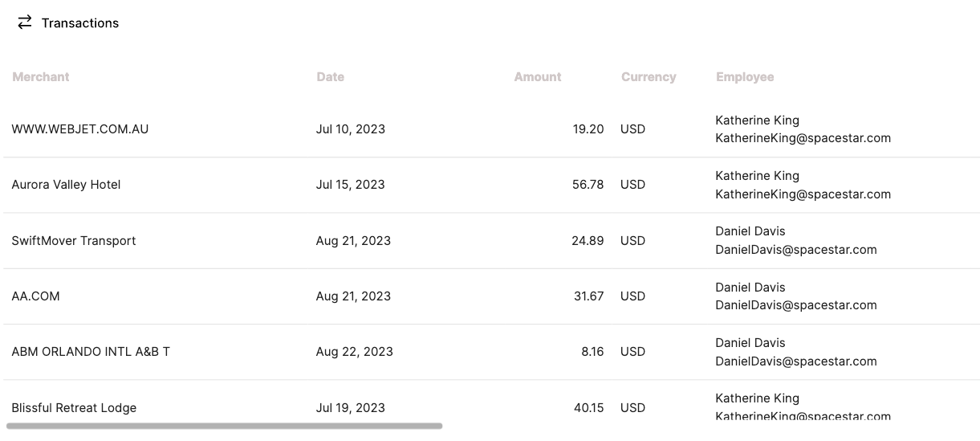Click the Transactions swap arrows icon
The height and width of the screenshot is (441, 980).
click(x=25, y=22)
